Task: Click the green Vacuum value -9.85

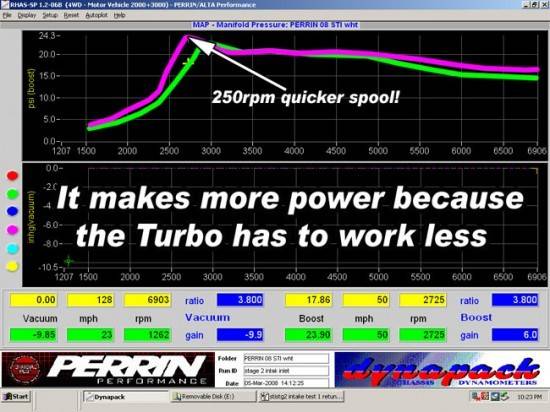Action: coord(33,335)
